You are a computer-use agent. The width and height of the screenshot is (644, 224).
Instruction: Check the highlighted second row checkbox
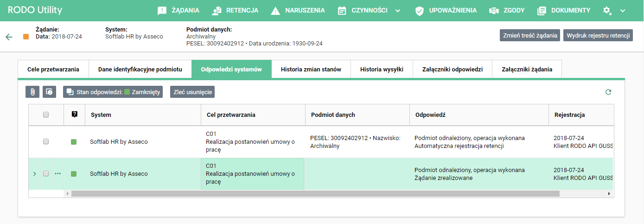[46, 173]
